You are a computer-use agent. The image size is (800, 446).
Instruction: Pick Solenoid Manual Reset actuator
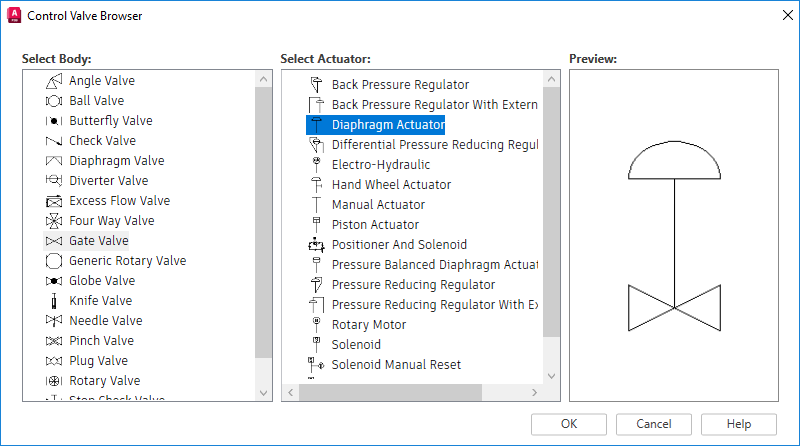click(396, 365)
